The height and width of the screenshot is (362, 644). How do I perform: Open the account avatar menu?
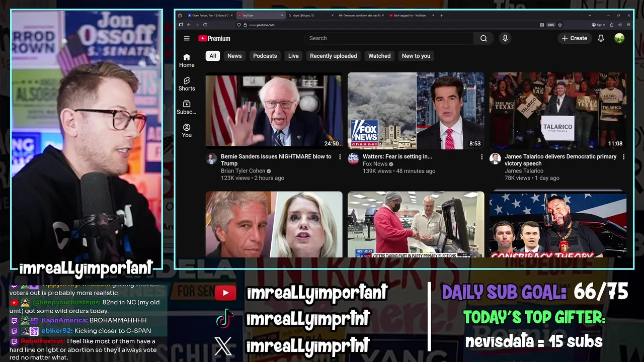[x=619, y=38]
